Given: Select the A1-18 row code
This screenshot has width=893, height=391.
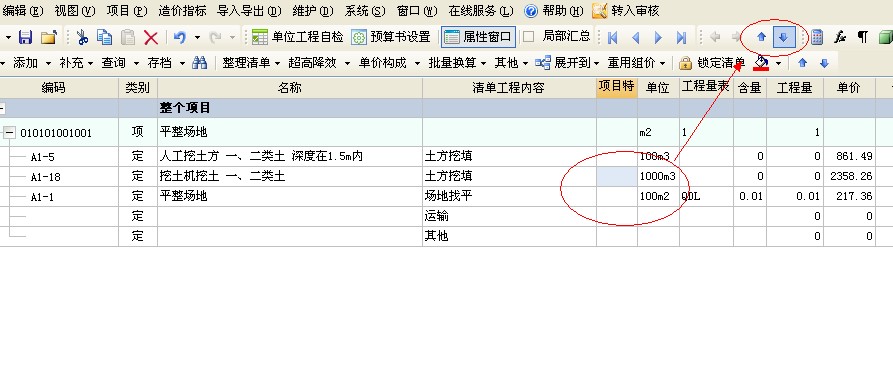Looking at the screenshot, I should click(x=46, y=177).
